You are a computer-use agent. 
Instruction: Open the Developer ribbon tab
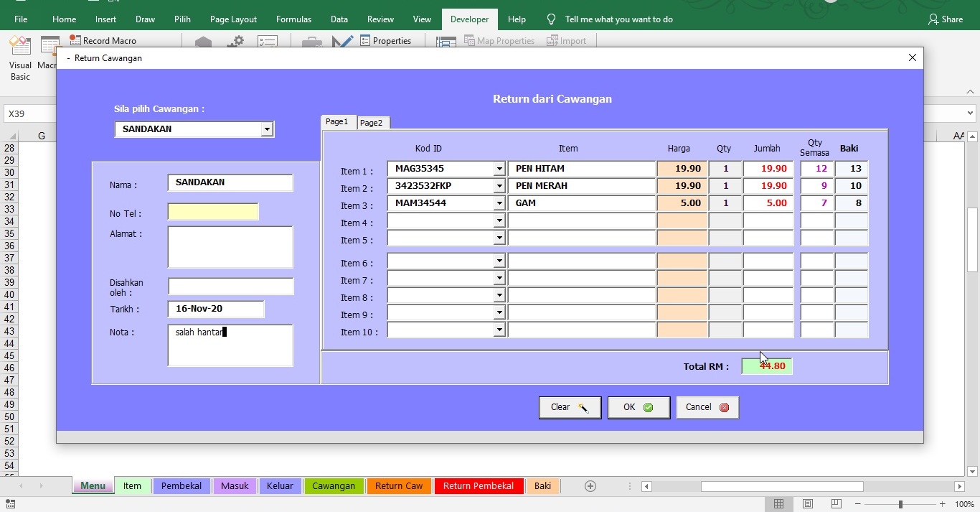(x=469, y=19)
